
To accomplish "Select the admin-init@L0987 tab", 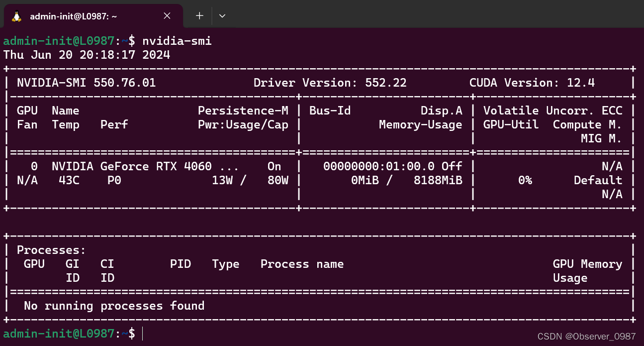I will 73,15.
